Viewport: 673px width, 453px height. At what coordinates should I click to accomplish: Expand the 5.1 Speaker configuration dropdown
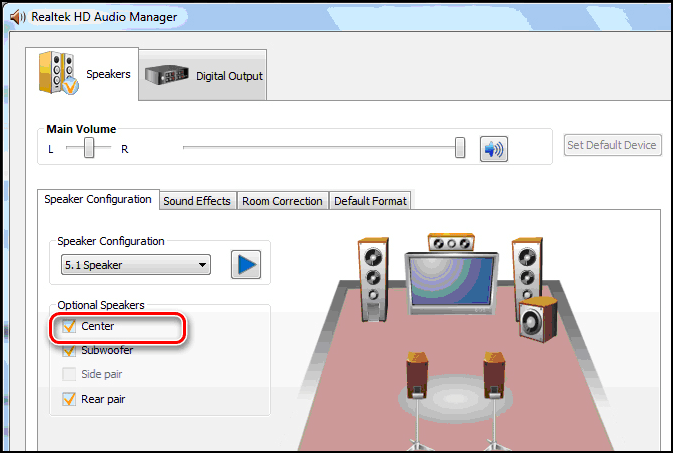[x=136, y=265]
